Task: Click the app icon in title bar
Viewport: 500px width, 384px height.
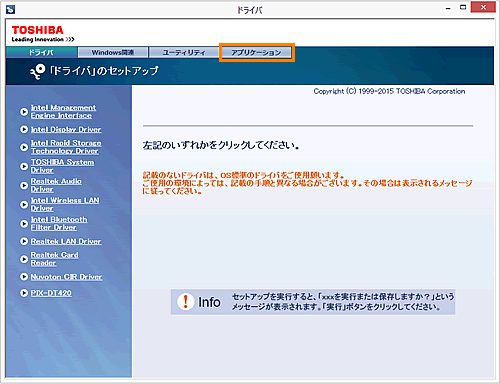Action: [x=10, y=10]
